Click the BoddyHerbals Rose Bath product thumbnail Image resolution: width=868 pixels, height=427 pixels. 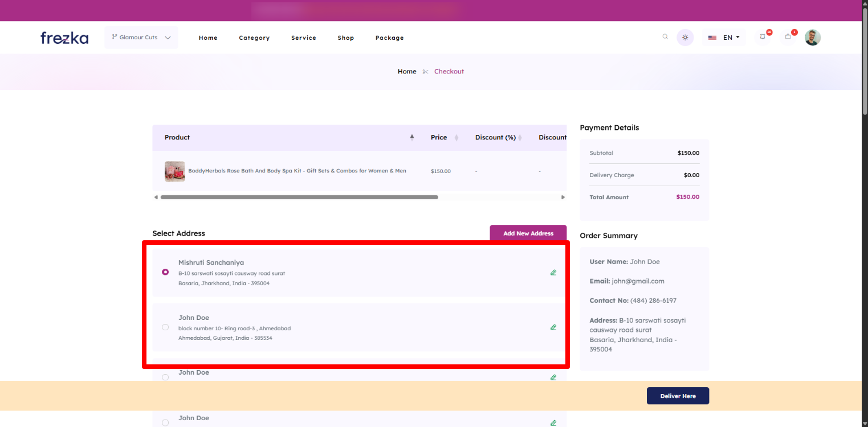(175, 171)
